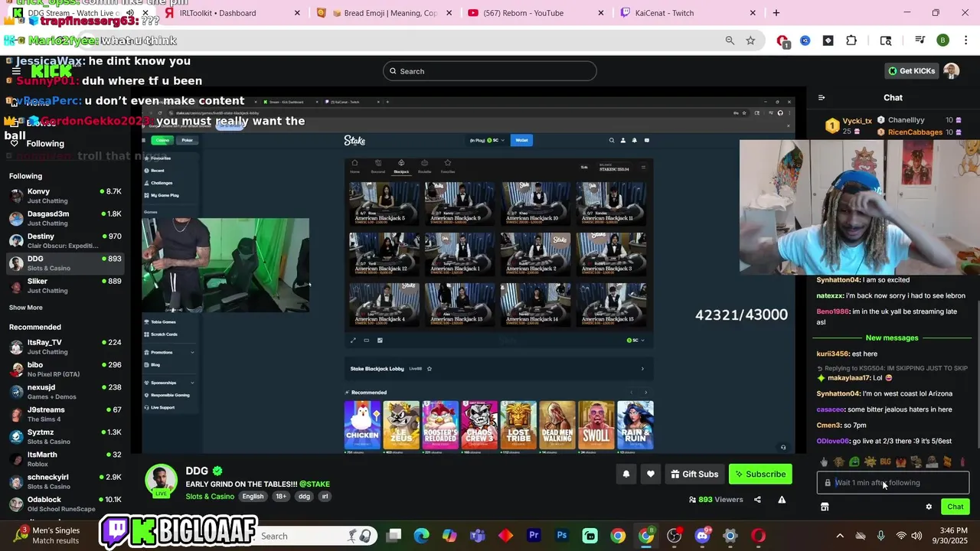Click the Gift Subs button

[x=694, y=474]
